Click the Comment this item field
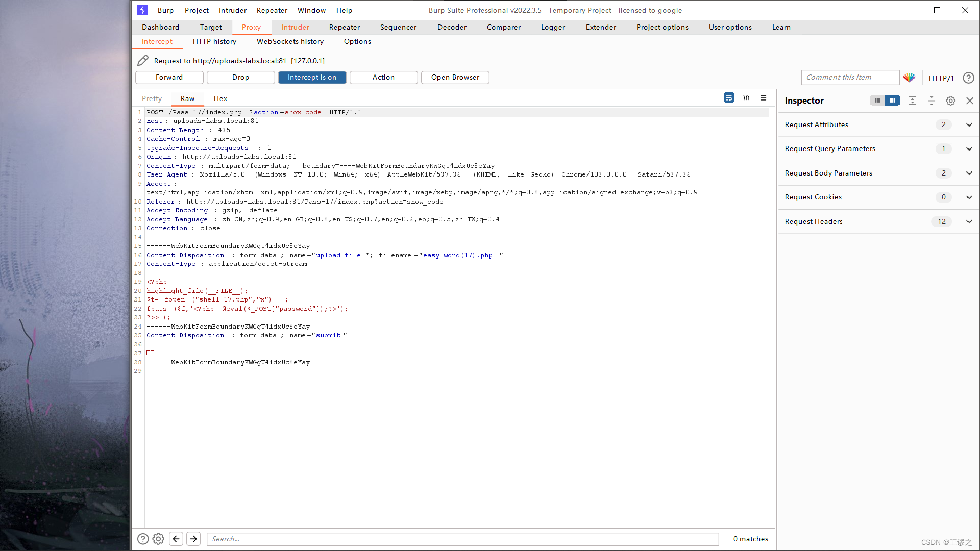980x551 pixels. coord(850,78)
